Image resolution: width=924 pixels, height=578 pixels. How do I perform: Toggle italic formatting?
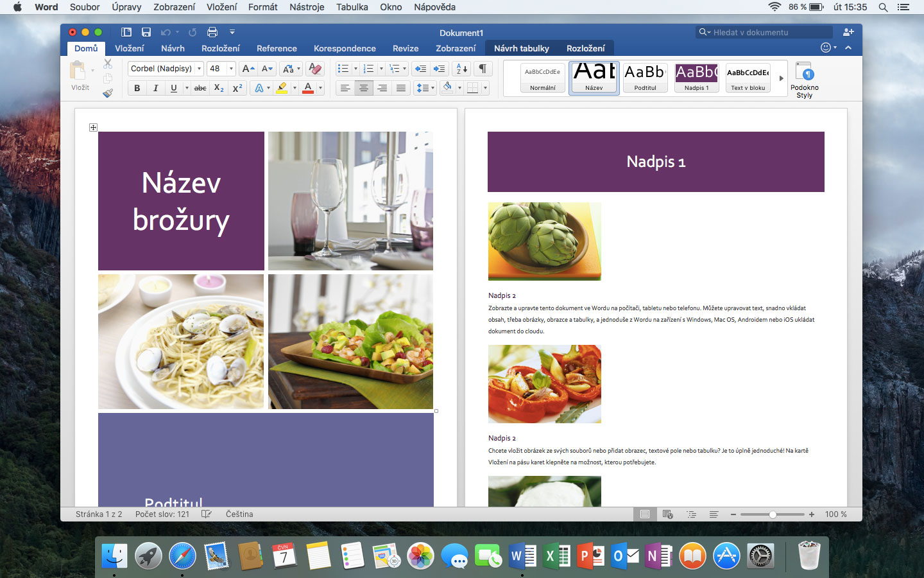click(x=155, y=88)
